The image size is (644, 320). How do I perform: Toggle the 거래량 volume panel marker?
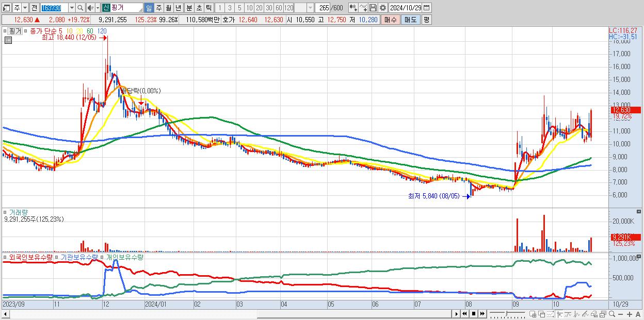pos(5,212)
